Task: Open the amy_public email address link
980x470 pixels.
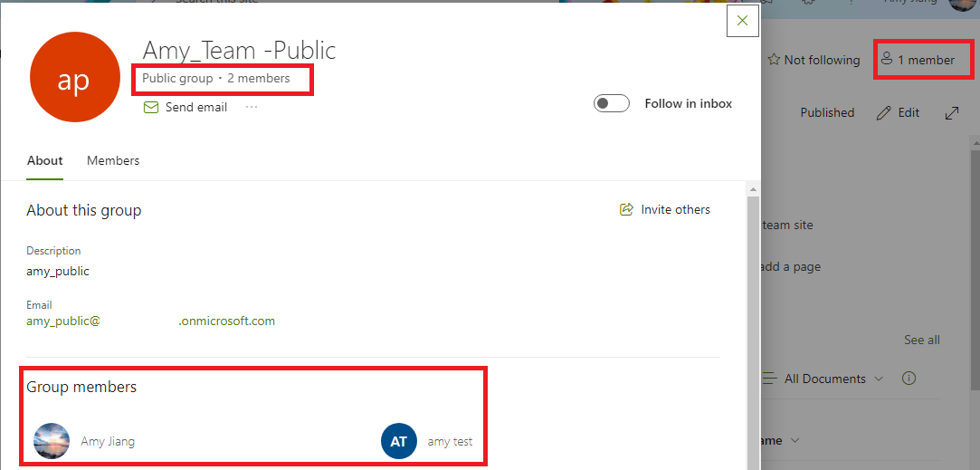Action: pos(150,321)
